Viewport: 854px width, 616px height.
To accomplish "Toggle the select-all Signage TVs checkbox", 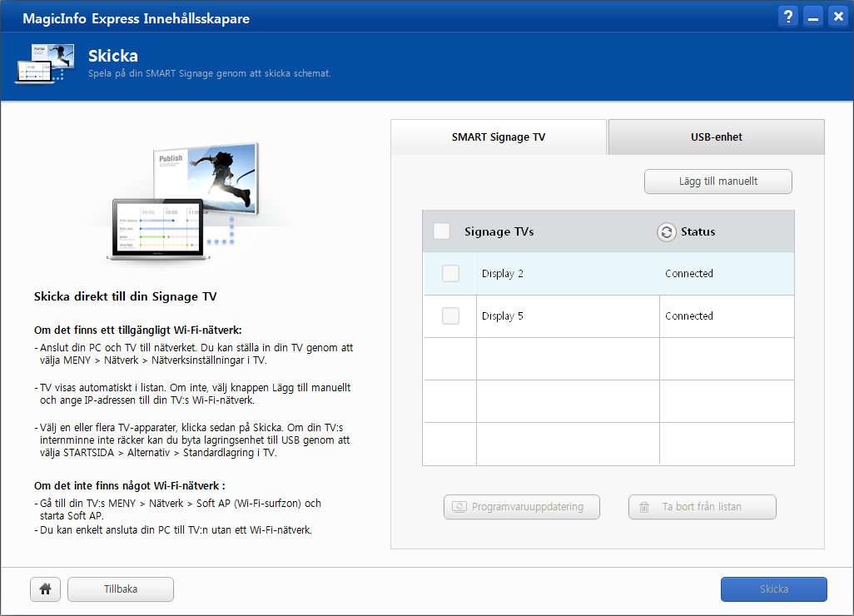I will [x=442, y=231].
